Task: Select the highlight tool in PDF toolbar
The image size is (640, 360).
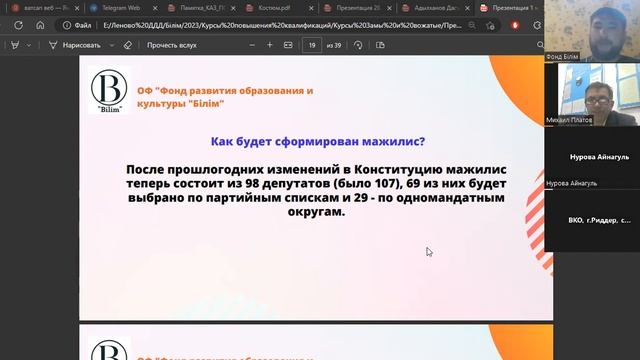Action: coord(15,45)
